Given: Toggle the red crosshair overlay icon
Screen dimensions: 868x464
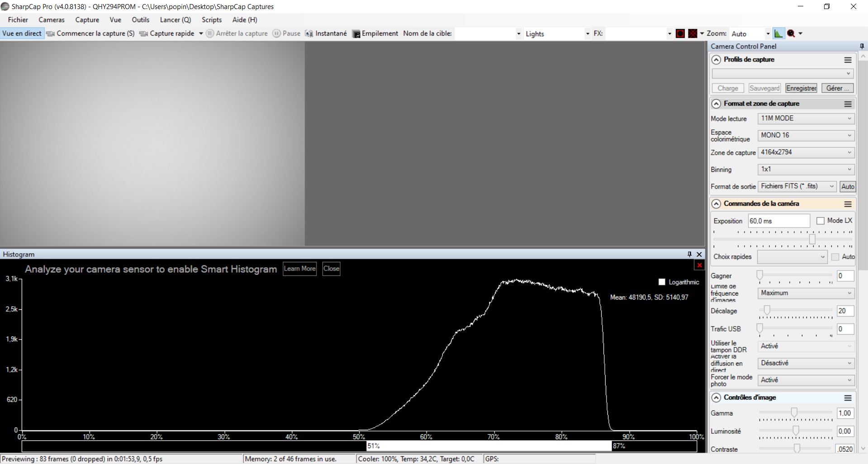Looking at the screenshot, I should [693, 33].
